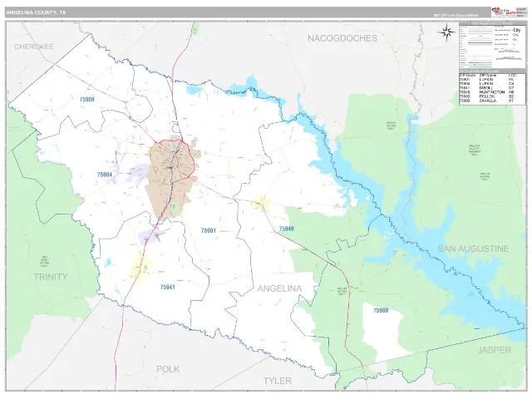Click ZIP code label 75901

(209, 231)
